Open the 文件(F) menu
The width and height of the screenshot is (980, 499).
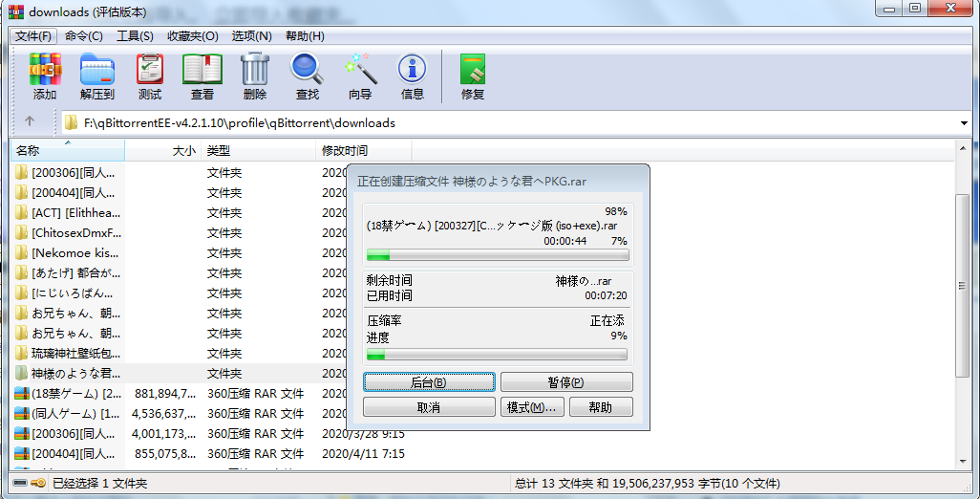point(35,36)
